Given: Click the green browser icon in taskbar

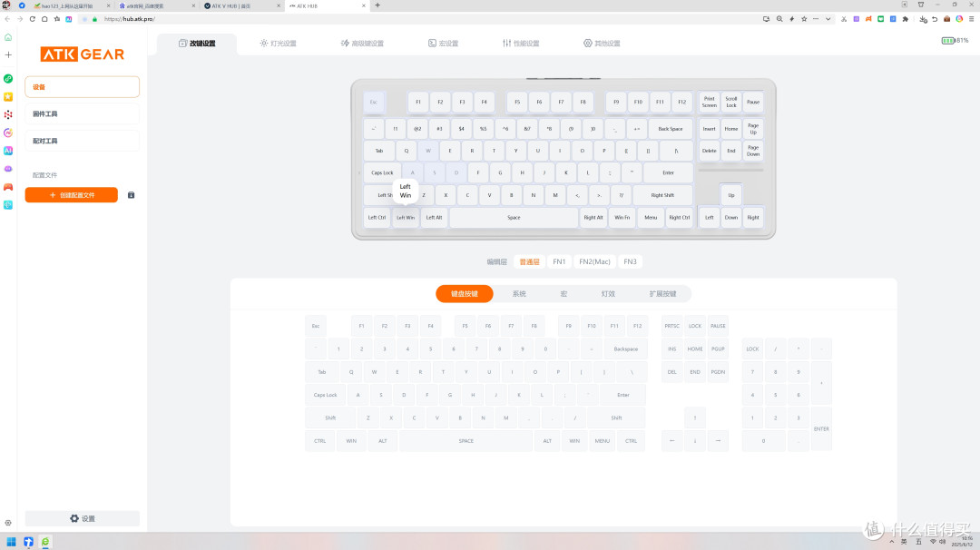Looking at the screenshot, I should (x=45, y=542).
